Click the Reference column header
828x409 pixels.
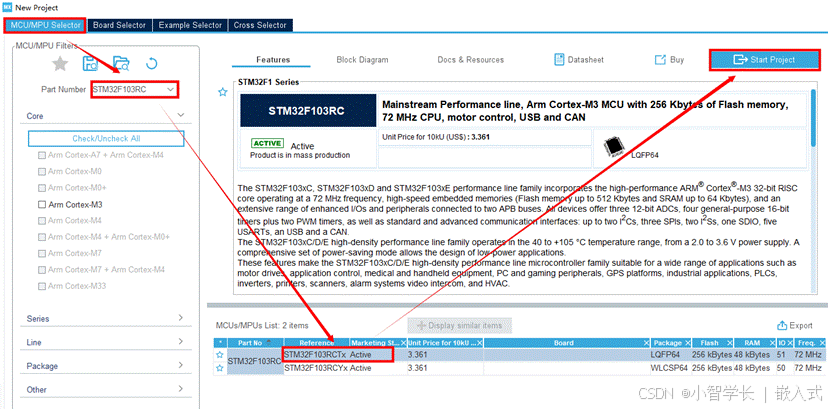point(316,343)
